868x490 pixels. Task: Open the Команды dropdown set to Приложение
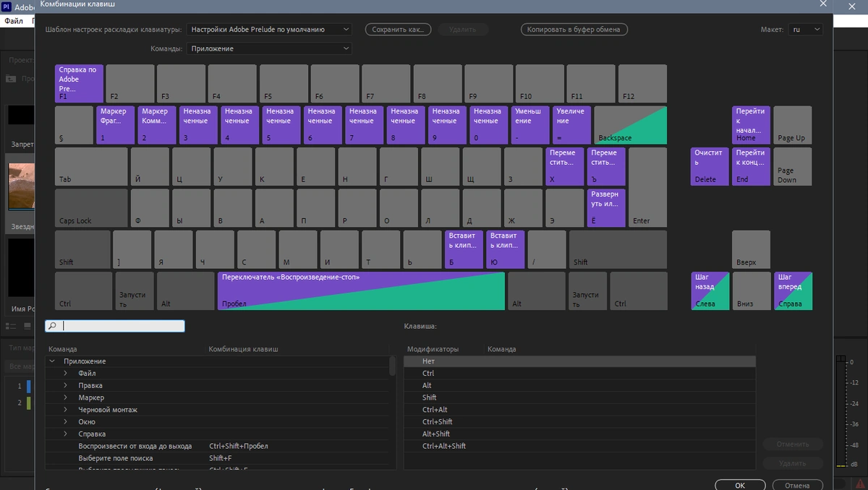tap(269, 48)
